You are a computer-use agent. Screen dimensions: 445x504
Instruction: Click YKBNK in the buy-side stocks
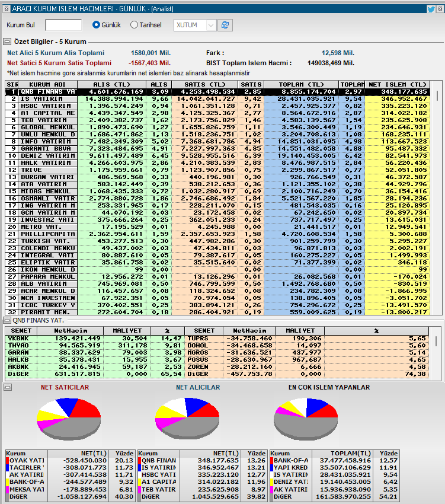tap(18, 339)
